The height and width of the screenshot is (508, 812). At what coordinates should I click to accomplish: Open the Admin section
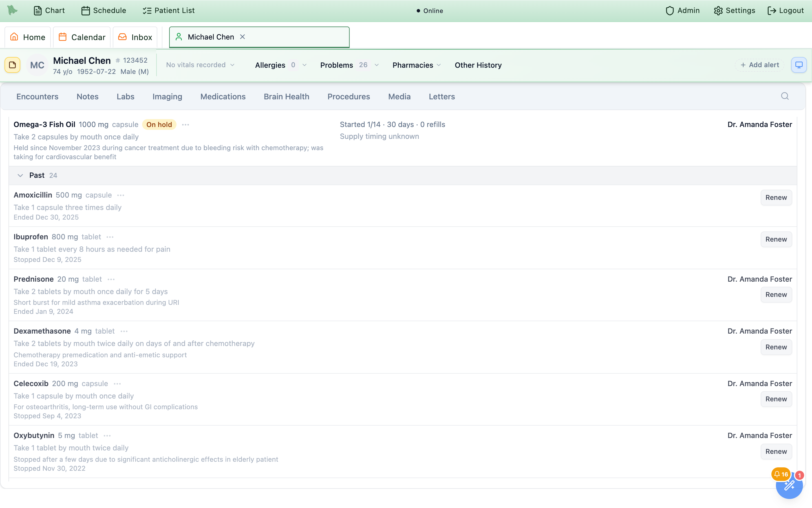pyautogui.click(x=683, y=10)
